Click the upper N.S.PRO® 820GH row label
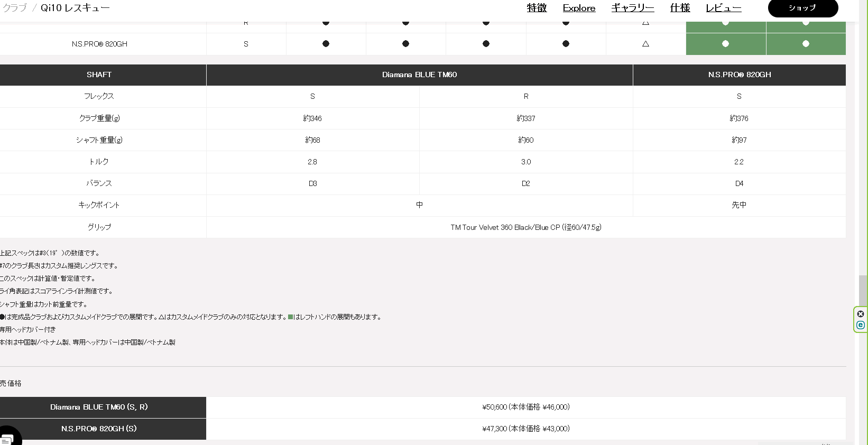 pos(99,44)
